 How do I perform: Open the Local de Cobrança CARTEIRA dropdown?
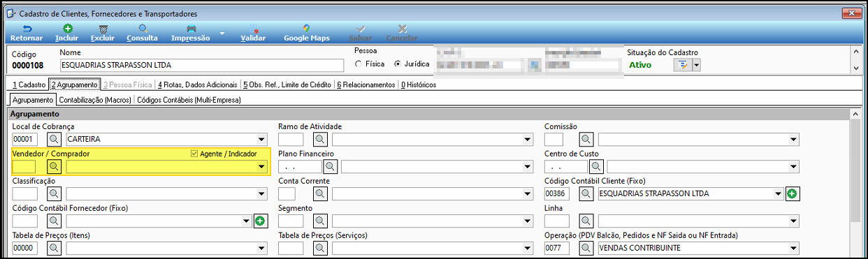coord(261,139)
